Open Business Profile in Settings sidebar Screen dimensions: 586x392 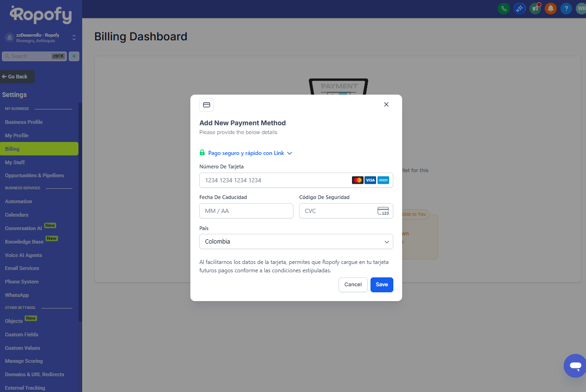point(24,122)
